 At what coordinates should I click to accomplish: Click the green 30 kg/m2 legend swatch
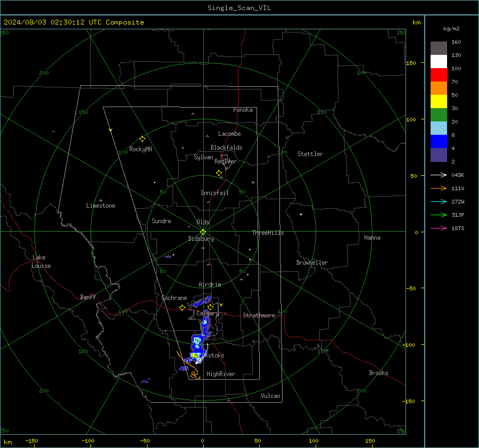coord(439,115)
